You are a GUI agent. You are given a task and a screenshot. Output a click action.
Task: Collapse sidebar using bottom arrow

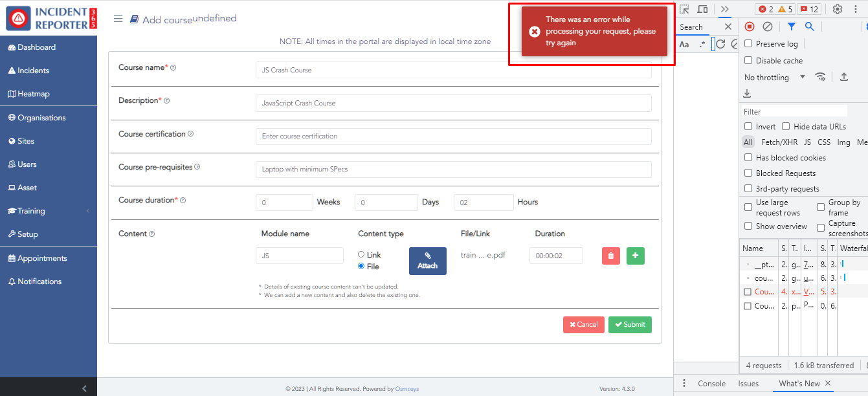(x=84, y=388)
